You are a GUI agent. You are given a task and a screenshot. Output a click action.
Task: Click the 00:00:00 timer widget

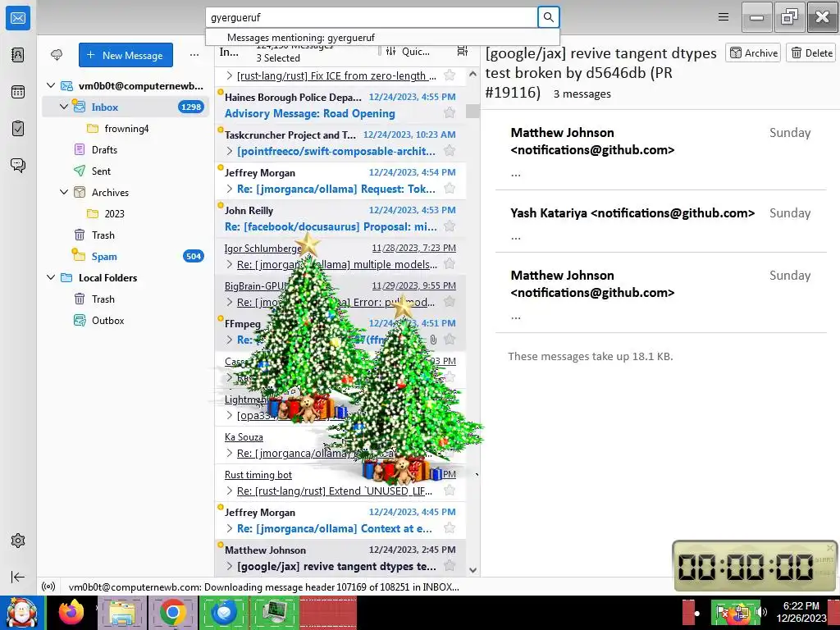tap(755, 566)
